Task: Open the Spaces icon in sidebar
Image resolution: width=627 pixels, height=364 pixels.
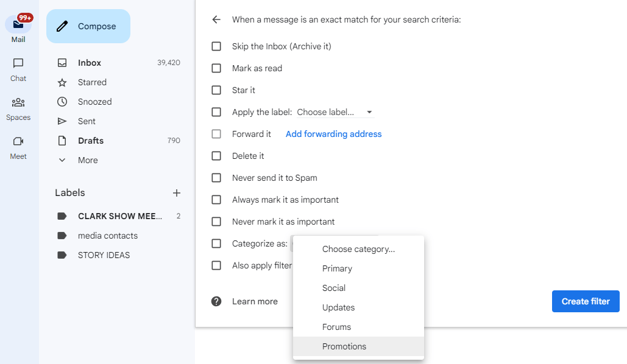Action: click(18, 103)
